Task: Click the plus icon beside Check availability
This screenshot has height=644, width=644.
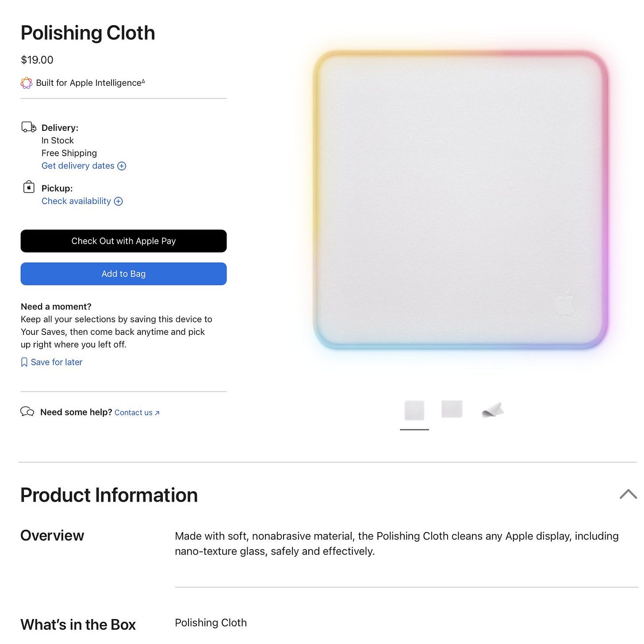Action: coord(118,201)
